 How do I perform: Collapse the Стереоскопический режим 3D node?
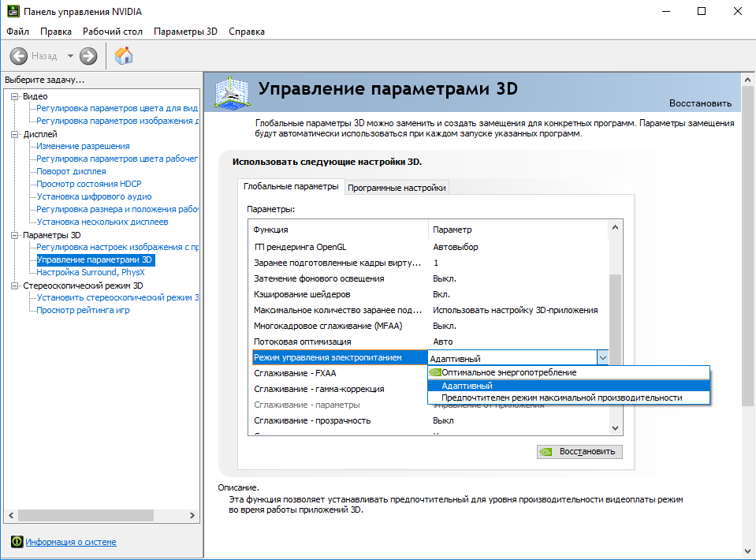click(15, 286)
